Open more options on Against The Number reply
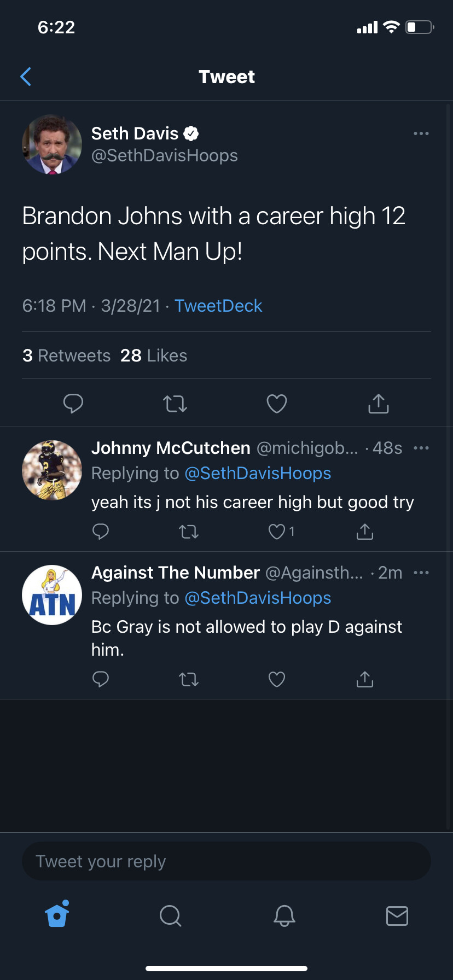 click(x=421, y=573)
